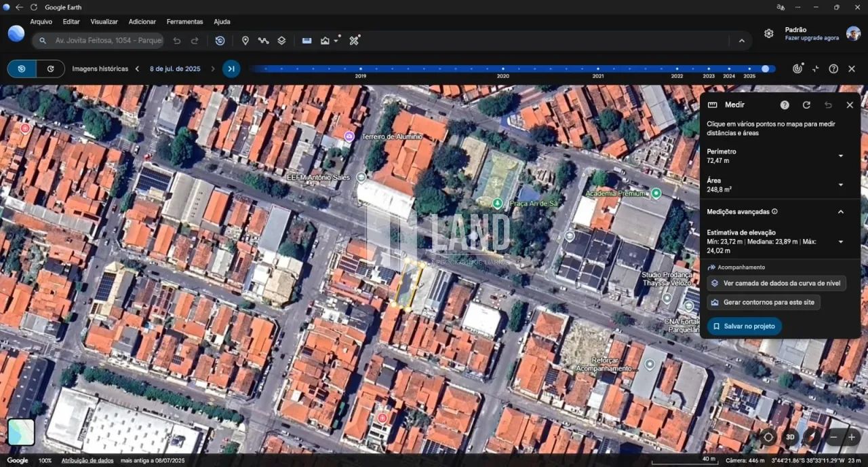Click the search field with Av. Jovita Feitosa
The height and width of the screenshot is (467, 868).
98,41
